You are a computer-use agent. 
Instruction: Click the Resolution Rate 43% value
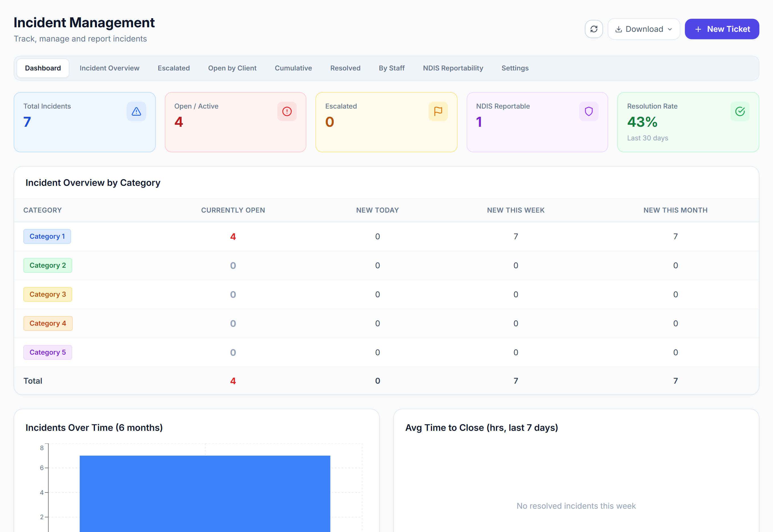(x=642, y=122)
